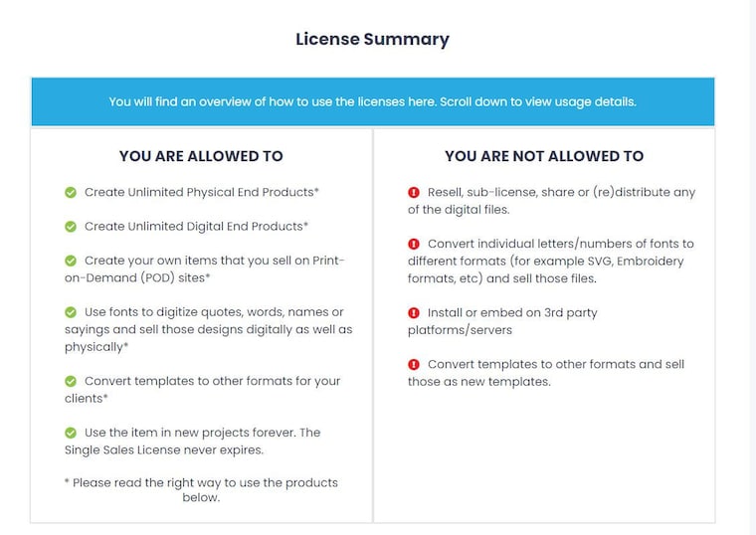Click green checkmark beside Unlimited Digital End Products
This screenshot has width=756, height=535.
point(71,227)
